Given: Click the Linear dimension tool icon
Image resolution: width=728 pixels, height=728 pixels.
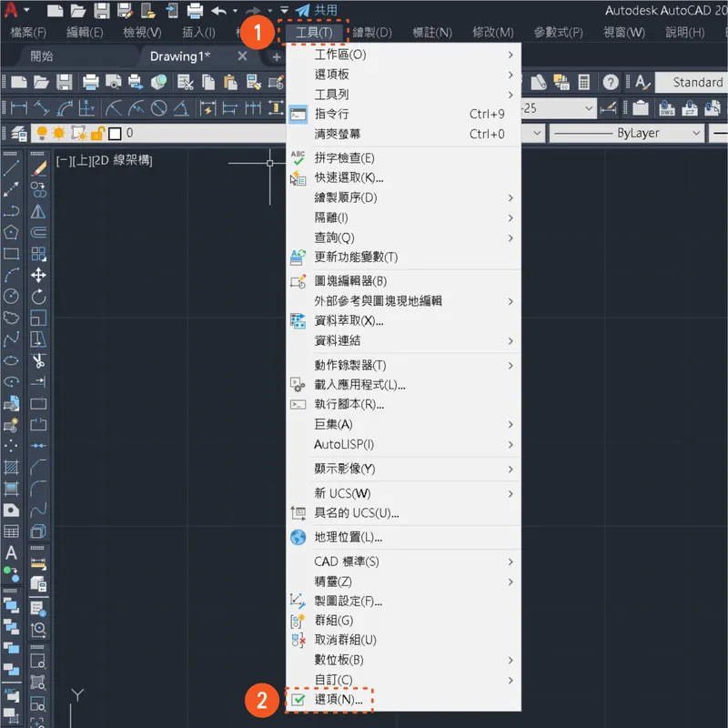Looking at the screenshot, I should [x=19, y=108].
